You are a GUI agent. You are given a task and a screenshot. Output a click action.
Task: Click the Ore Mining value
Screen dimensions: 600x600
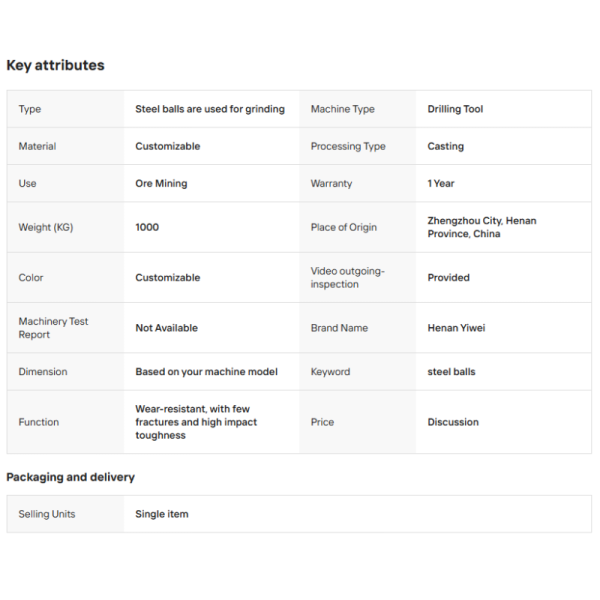coord(161,183)
